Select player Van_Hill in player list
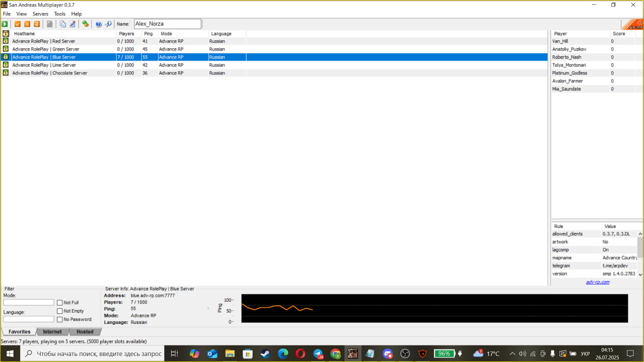The width and height of the screenshot is (644, 362). pyautogui.click(x=597, y=41)
